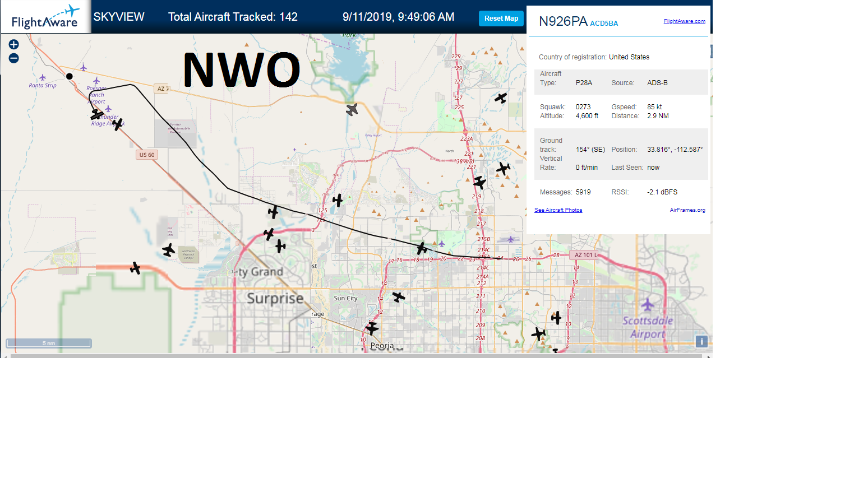The height and width of the screenshot is (483, 868).
Task: Zoom out on the map with minus button
Action: point(14,58)
